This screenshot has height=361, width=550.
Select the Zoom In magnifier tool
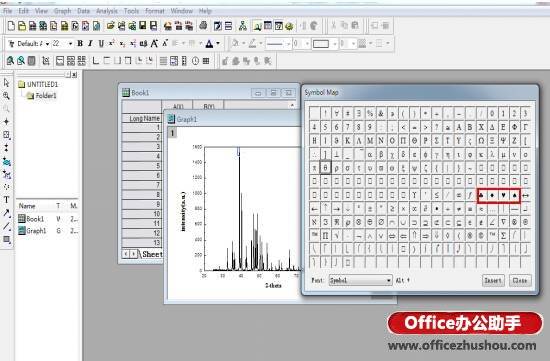[6, 95]
